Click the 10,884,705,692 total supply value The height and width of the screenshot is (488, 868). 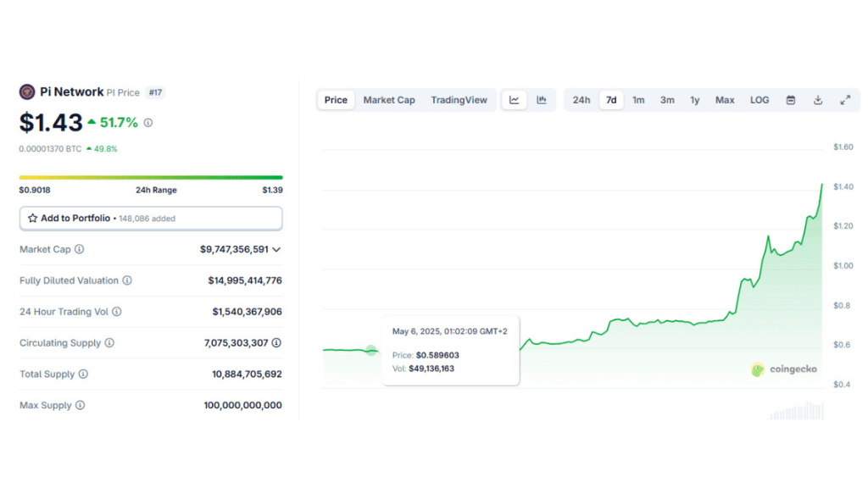tap(247, 374)
